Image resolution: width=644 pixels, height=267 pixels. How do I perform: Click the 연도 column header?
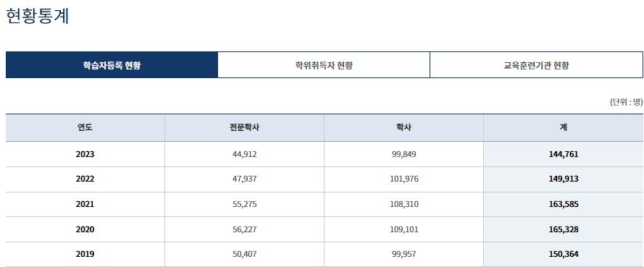click(x=85, y=127)
